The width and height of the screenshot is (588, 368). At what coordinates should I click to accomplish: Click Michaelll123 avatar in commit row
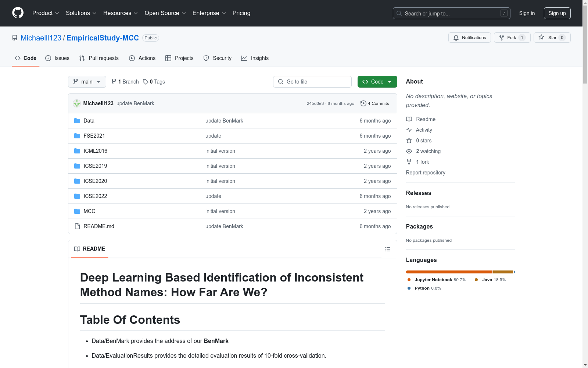77,103
